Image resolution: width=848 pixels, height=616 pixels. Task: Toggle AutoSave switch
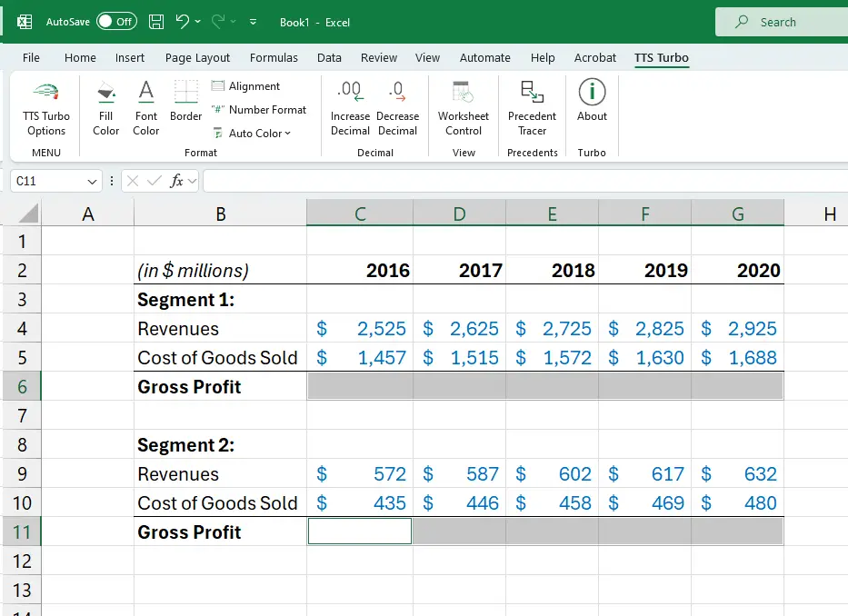pyautogui.click(x=116, y=22)
